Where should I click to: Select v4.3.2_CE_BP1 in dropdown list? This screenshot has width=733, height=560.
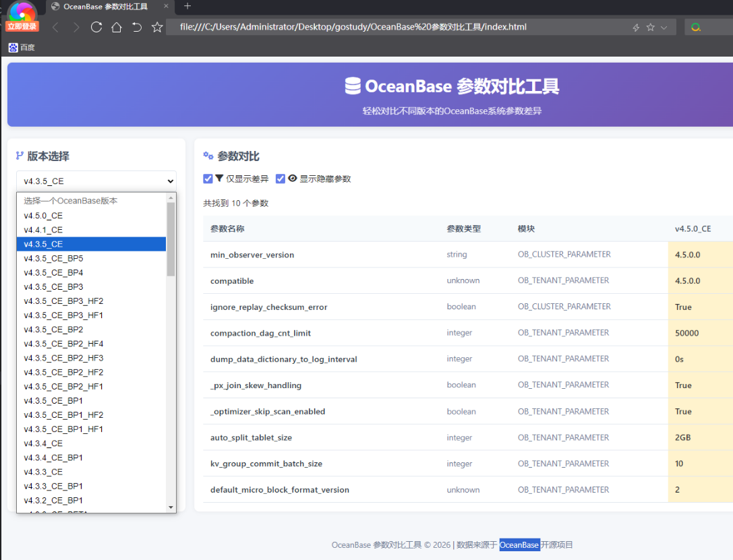tap(91, 500)
